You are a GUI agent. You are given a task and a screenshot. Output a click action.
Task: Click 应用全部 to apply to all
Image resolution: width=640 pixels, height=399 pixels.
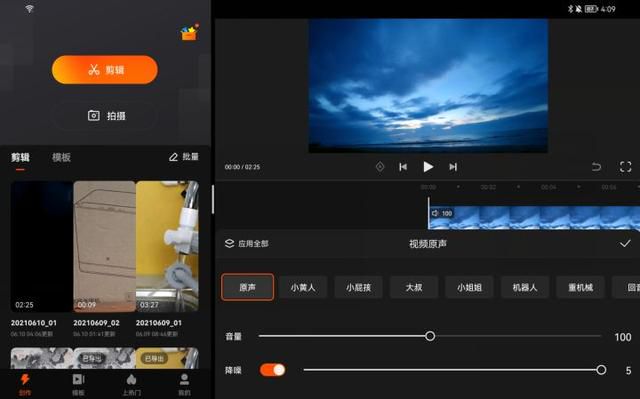(x=247, y=244)
